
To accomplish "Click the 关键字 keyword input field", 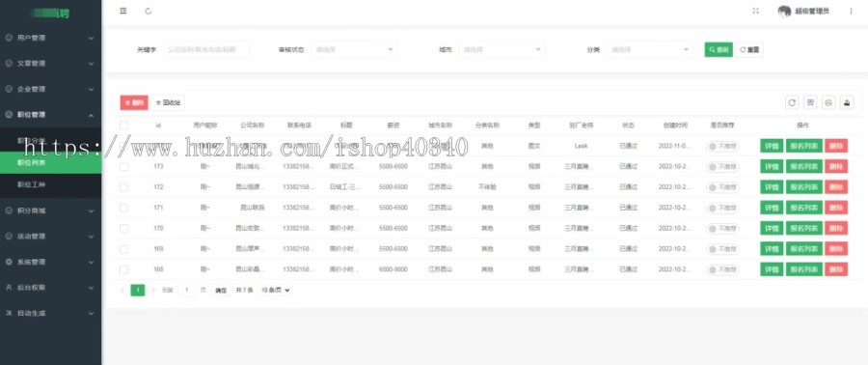I will point(206,49).
